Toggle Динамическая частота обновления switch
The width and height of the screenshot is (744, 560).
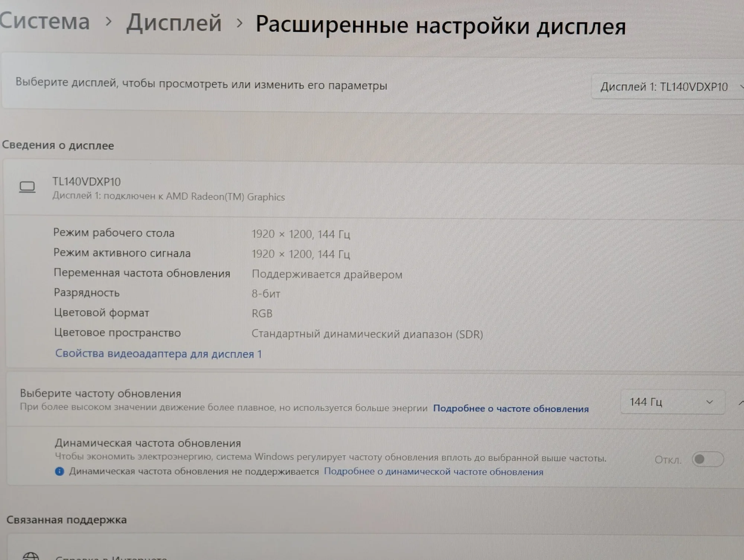click(708, 460)
